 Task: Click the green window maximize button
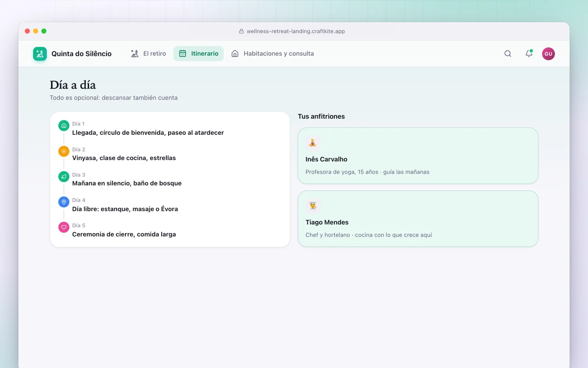tap(44, 31)
